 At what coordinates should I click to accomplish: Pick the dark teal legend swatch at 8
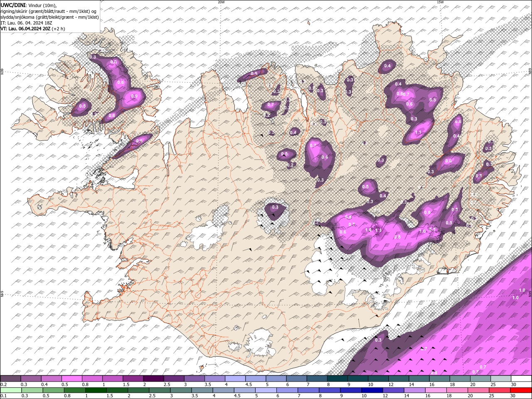337,379
